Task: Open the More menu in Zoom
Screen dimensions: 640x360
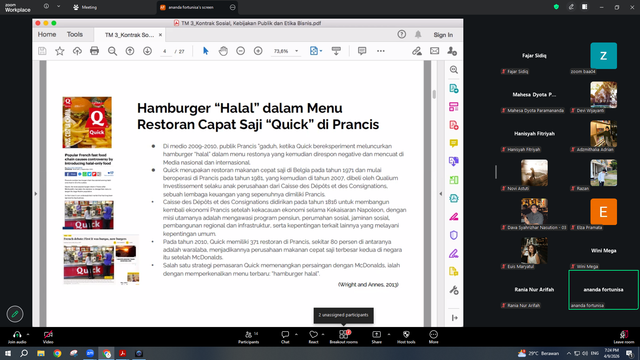Action: pyautogui.click(x=433, y=337)
